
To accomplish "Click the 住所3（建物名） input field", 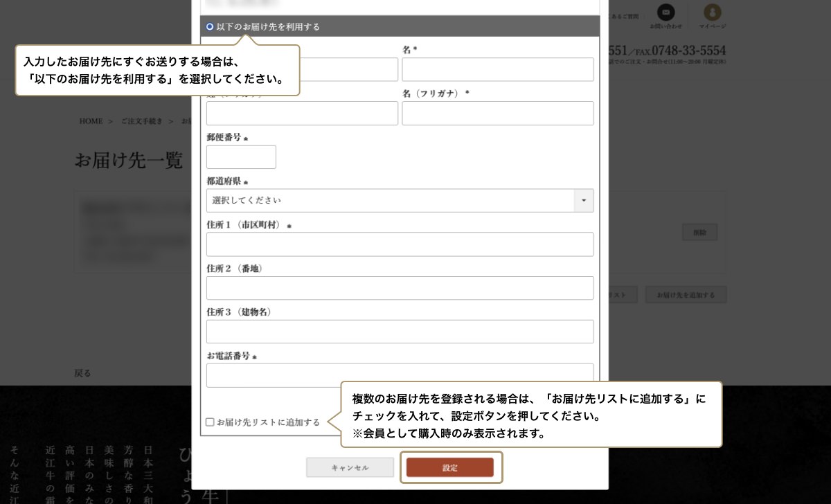I will [x=400, y=331].
